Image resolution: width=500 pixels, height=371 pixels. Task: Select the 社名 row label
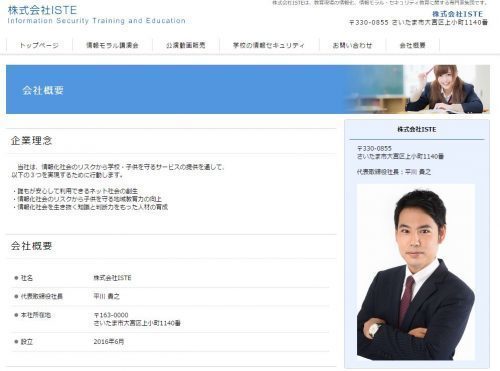pos(27,278)
